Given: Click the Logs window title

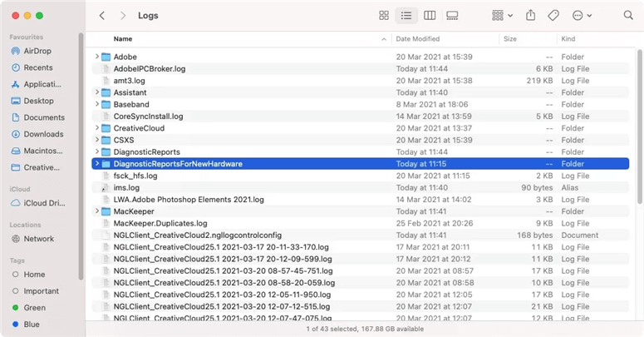Looking at the screenshot, I should 148,16.
